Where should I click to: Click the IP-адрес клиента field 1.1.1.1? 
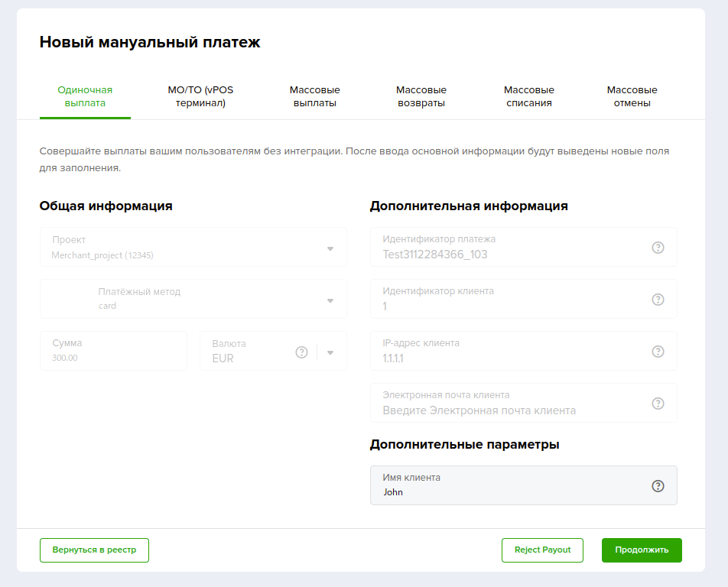click(x=523, y=351)
